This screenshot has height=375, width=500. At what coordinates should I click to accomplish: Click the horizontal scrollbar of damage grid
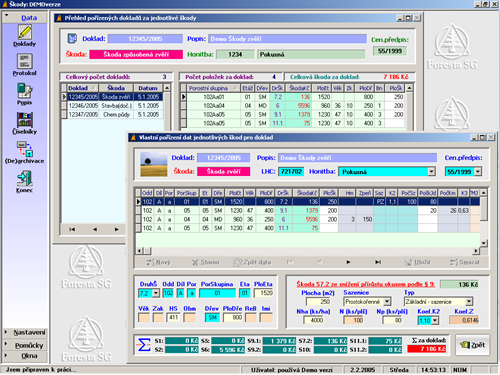[308, 251]
